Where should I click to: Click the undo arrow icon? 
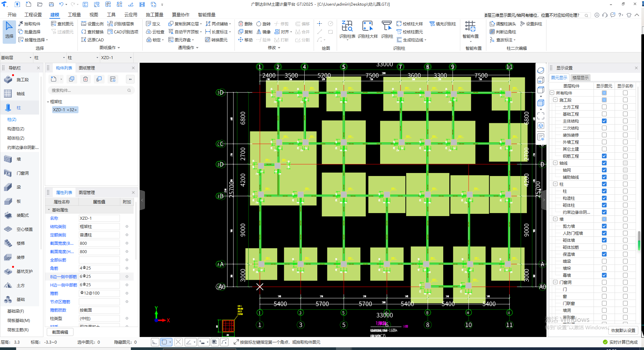61,4
